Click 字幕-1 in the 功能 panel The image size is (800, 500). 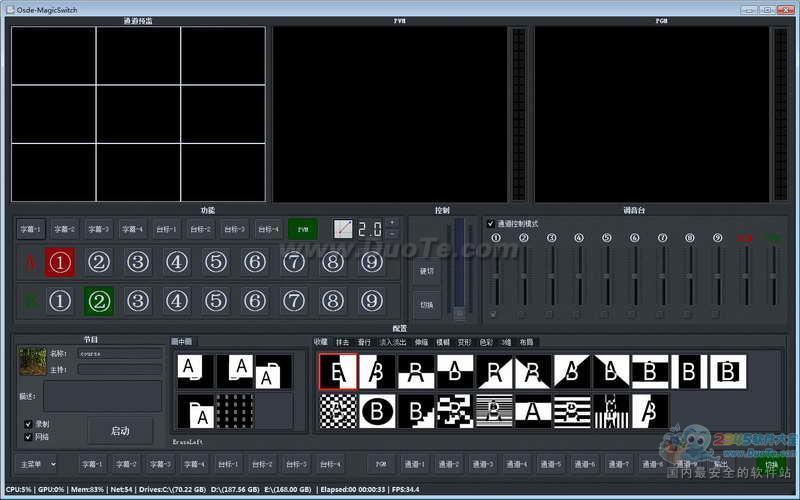[31, 229]
